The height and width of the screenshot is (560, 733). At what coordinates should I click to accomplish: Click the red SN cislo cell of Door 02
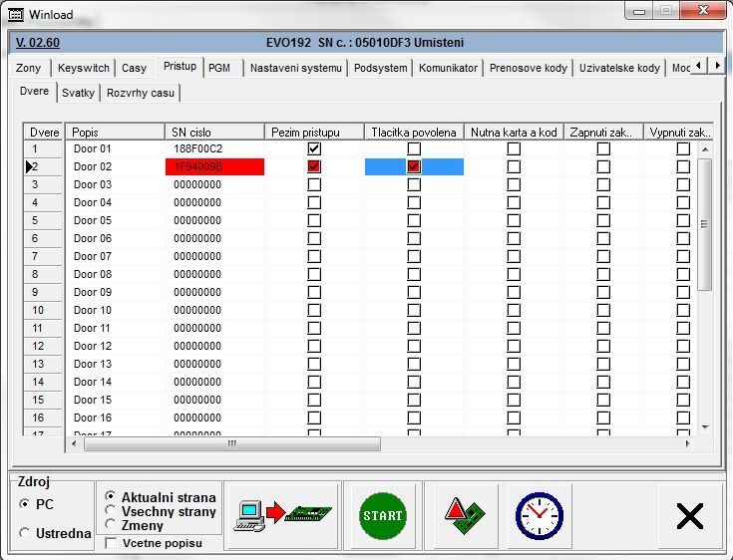tap(214, 166)
